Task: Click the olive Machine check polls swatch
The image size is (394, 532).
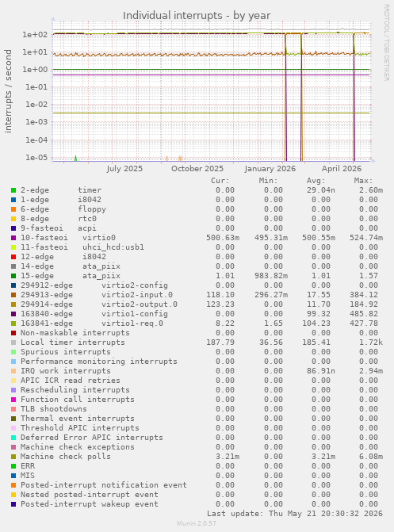Action: [x=13, y=457]
